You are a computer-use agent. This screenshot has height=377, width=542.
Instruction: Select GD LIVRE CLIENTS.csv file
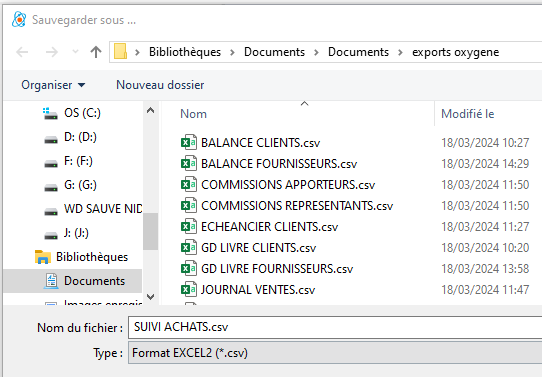pos(259,248)
